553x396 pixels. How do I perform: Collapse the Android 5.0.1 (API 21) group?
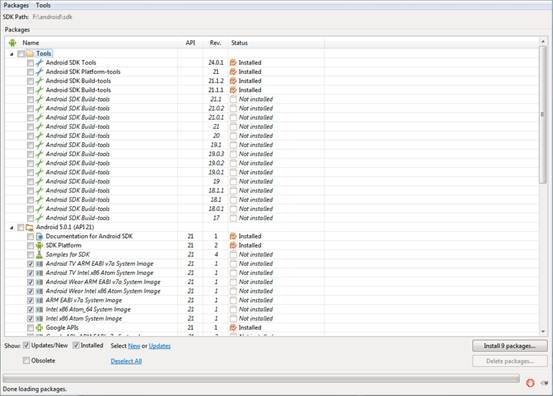(x=12, y=228)
